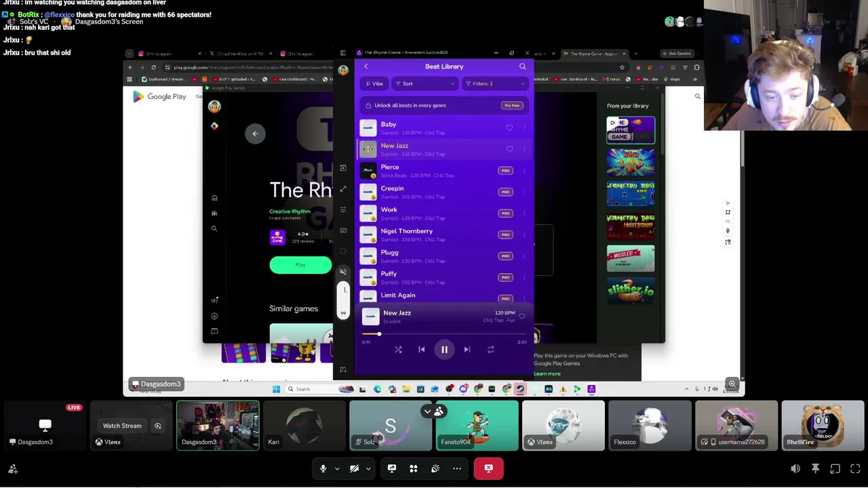Toggle shuffle in the beat player

tap(398, 350)
